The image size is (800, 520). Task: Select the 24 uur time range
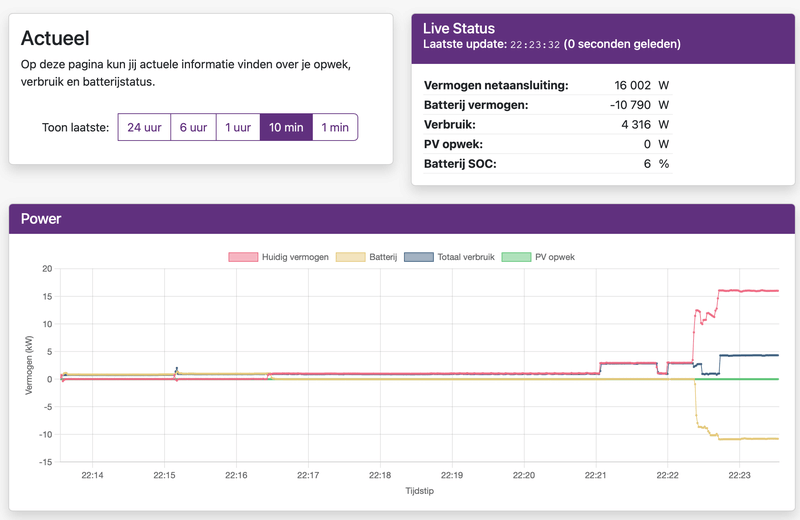tap(145, 127)
